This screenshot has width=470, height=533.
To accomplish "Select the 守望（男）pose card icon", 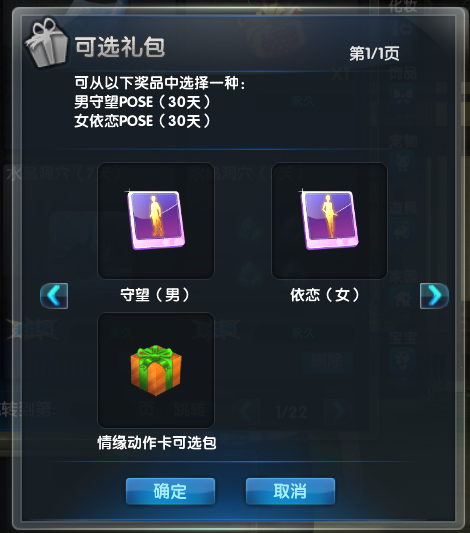I will tap(156, 221).
